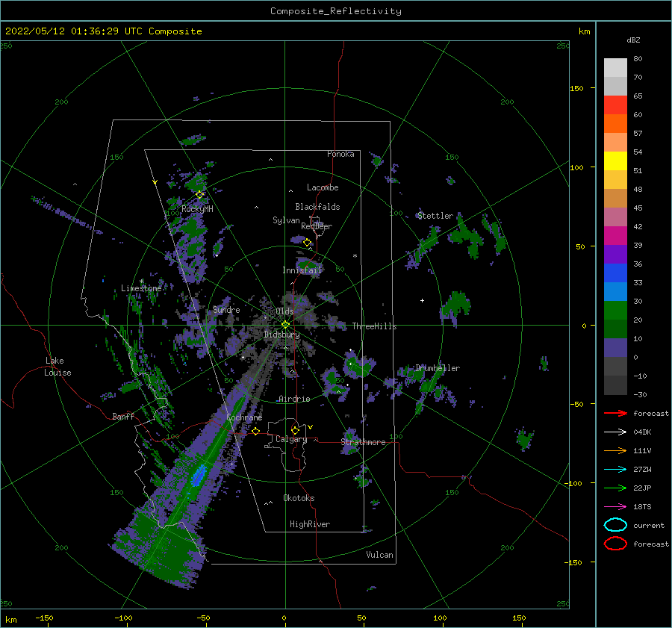This screenshot has height=628, width=672.
Task: Click the ThreeHills label
Action: (x=374, y=326)
